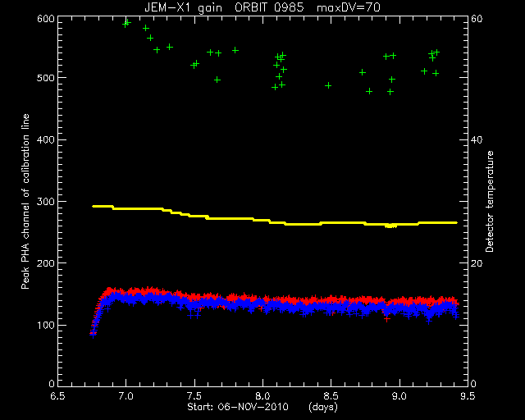The height and width of the screenshot is (420, 525).
Task: Click the plot title JEM-X1 gain
Action: (x=183, y=7)
